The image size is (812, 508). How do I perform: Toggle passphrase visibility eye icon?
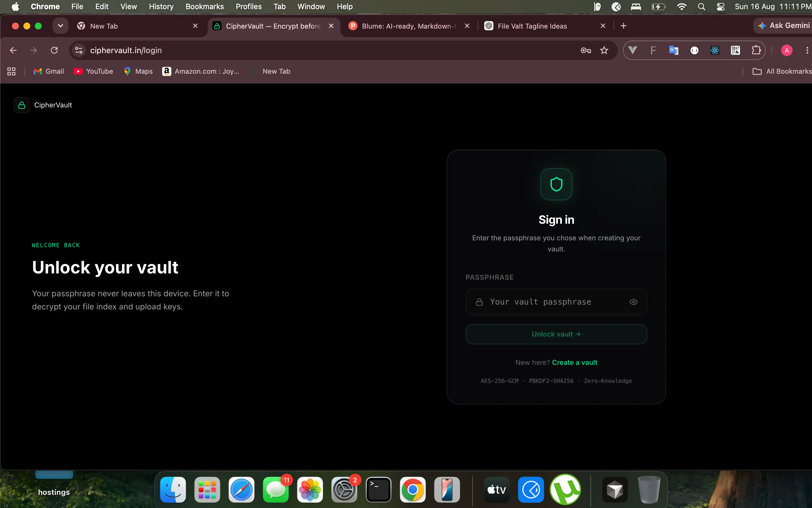point(633,302)
